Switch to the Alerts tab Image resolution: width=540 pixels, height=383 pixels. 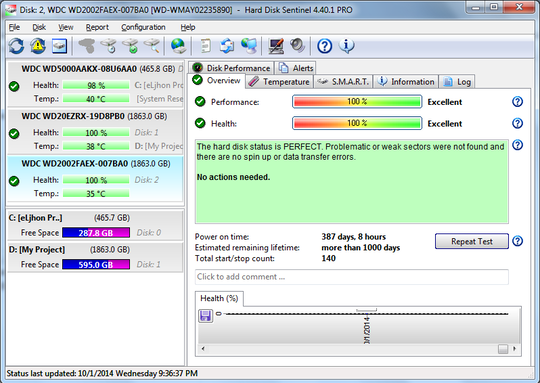(296, 68)
